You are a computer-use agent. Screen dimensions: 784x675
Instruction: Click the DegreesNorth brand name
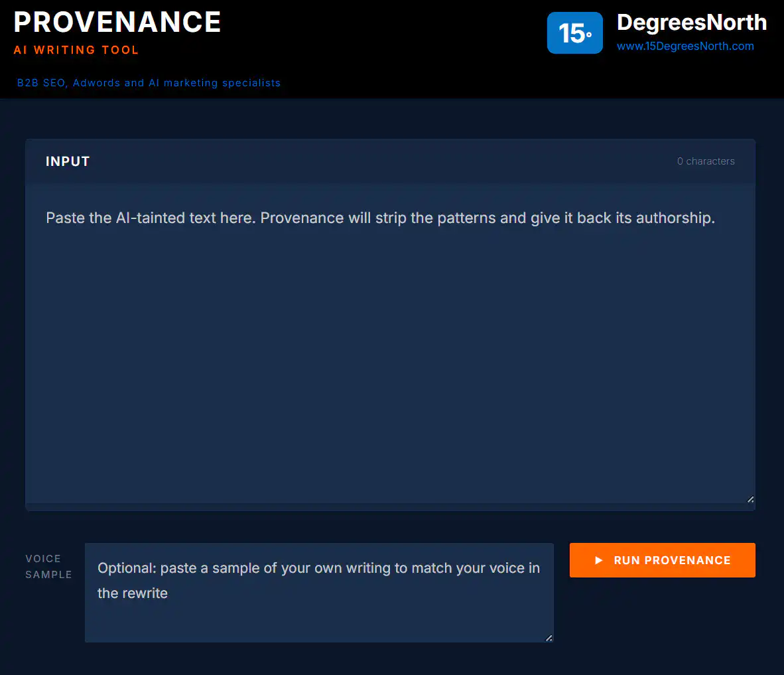[x=692, y=23]
